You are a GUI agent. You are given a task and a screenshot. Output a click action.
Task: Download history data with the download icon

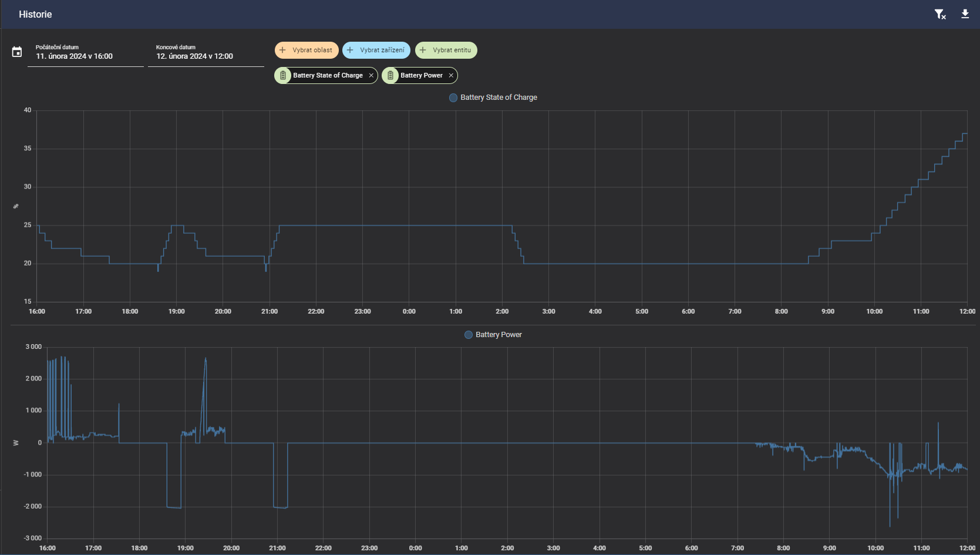click(965, 14)
